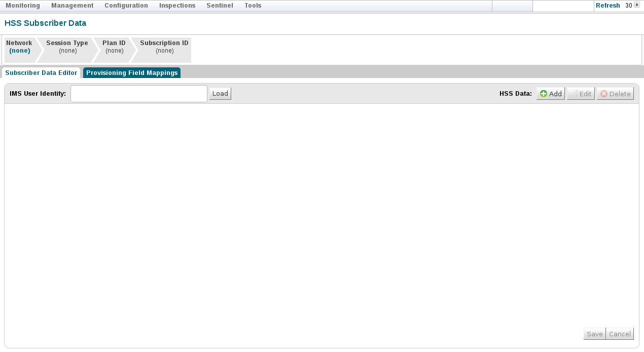Viewport: 644px width, 352px height.
Task: Open the Configuration menu
Action: [126, 5]
